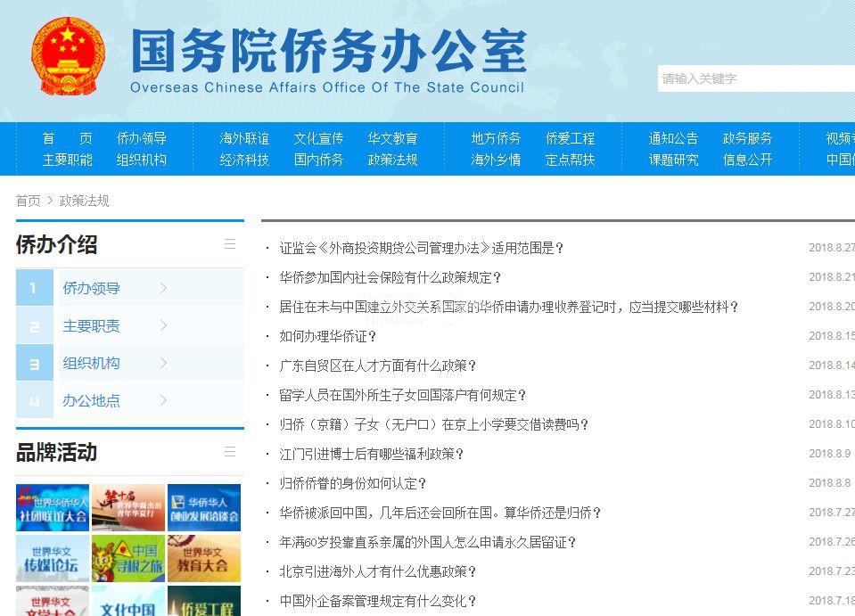Open the 世界华文教育大会 banner

(204, 558)
